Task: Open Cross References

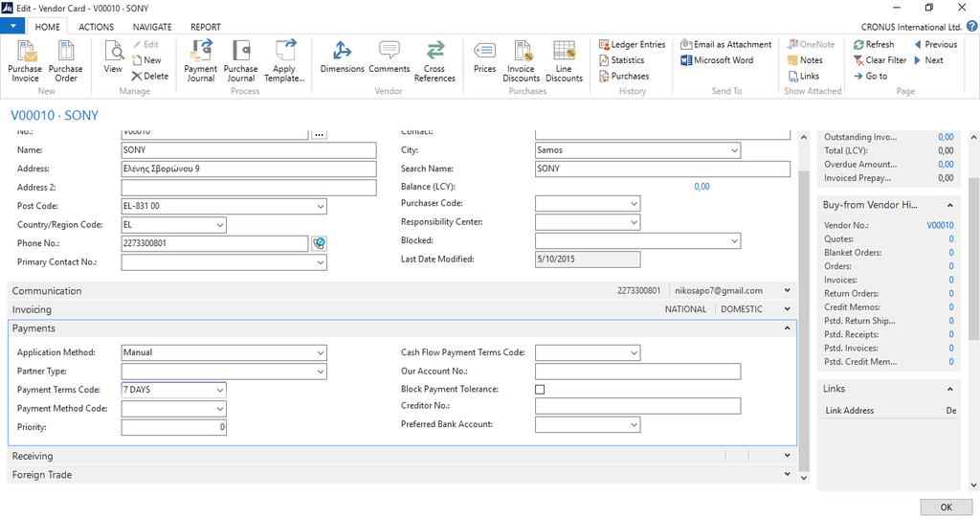Action: pyautogui.click(x=435, y=61)
